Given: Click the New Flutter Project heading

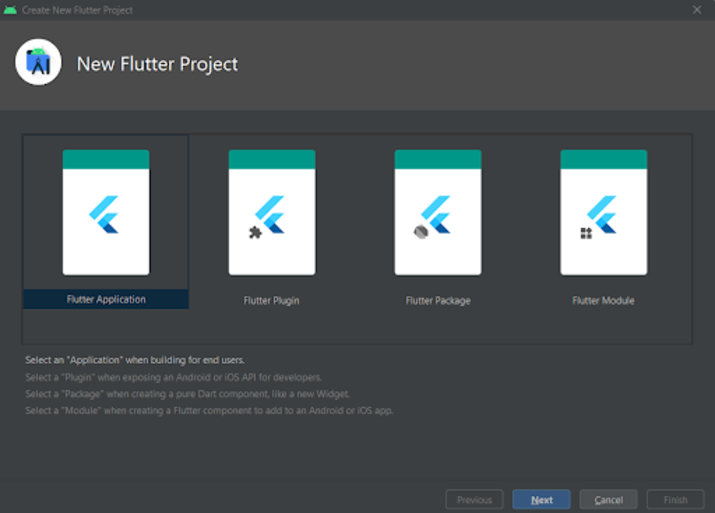Looking at the screenshot, I should 157,64.
